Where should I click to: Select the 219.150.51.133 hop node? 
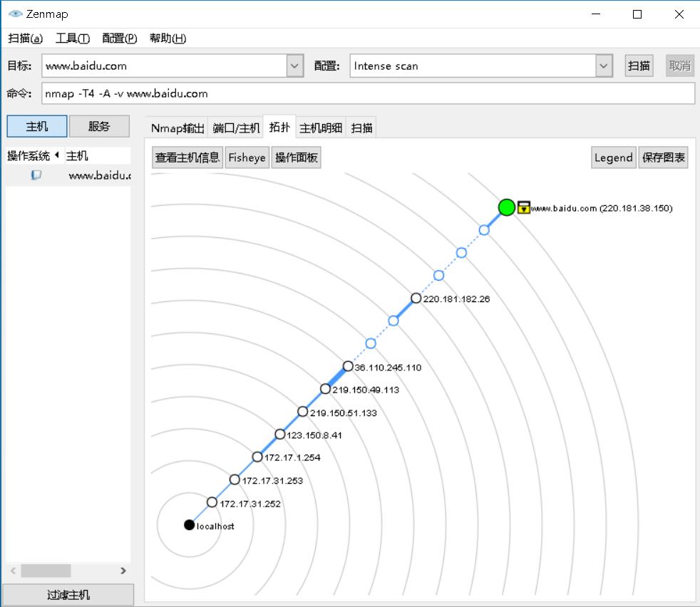[303, 411]
